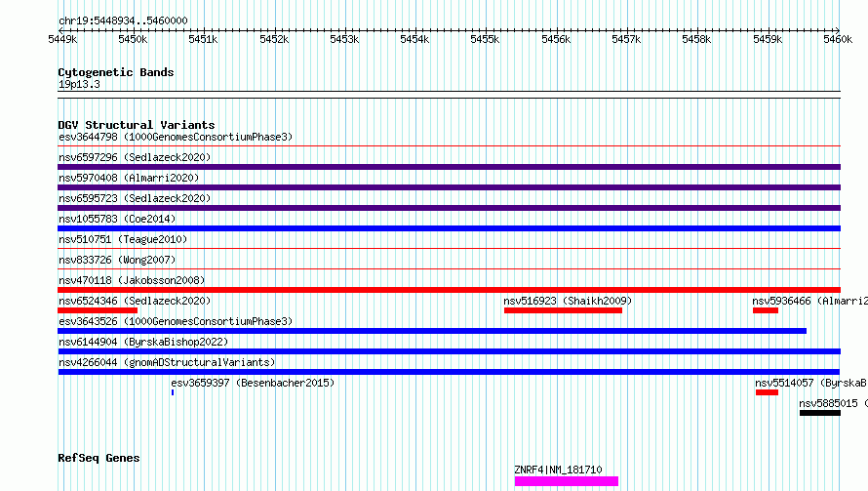The image size is (868, 491).
Task: Click the tiny blue esv3659397 marker
Action: pyautogui.click(x=173, y=392)
